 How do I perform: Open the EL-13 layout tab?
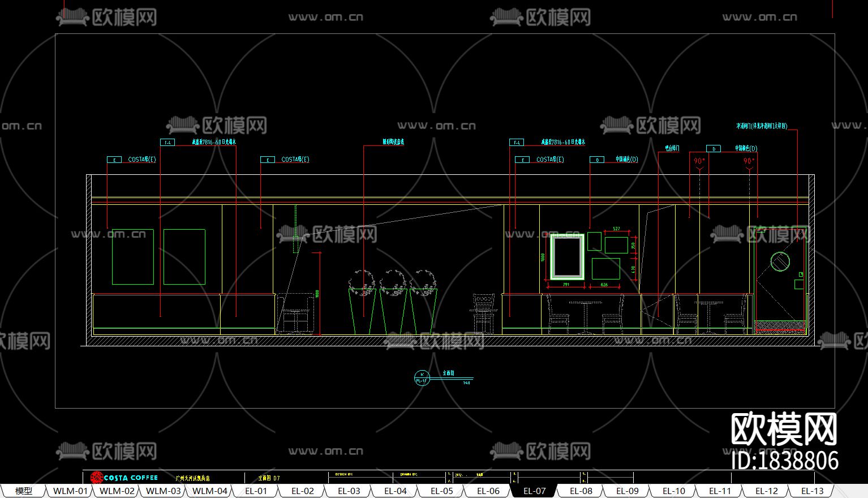pos(813,491)
